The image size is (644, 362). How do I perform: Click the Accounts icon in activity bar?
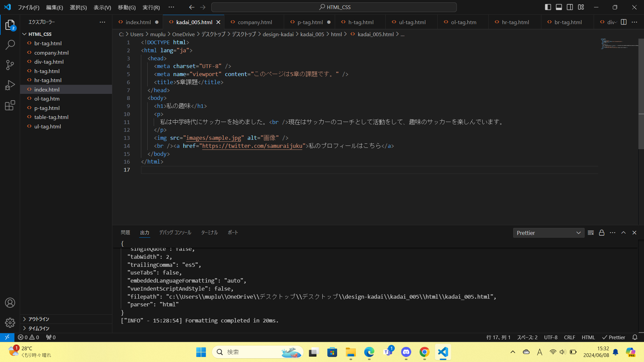[10, 303]
